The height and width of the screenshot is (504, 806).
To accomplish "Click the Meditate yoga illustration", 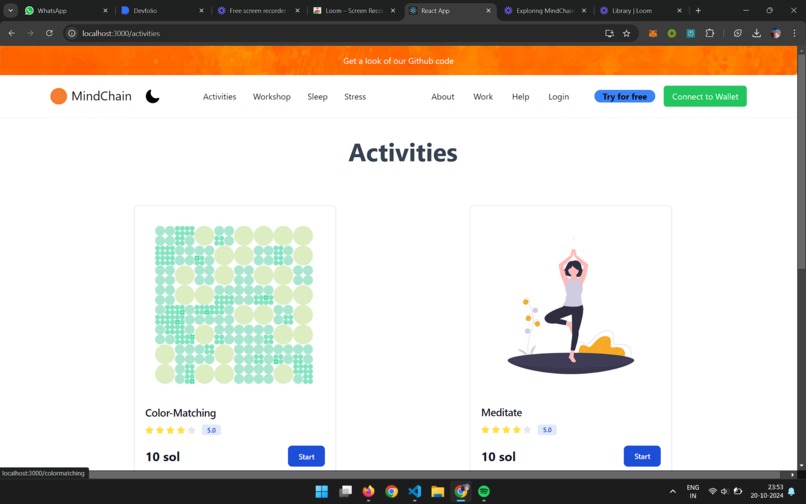I will (x=571, y=305).
